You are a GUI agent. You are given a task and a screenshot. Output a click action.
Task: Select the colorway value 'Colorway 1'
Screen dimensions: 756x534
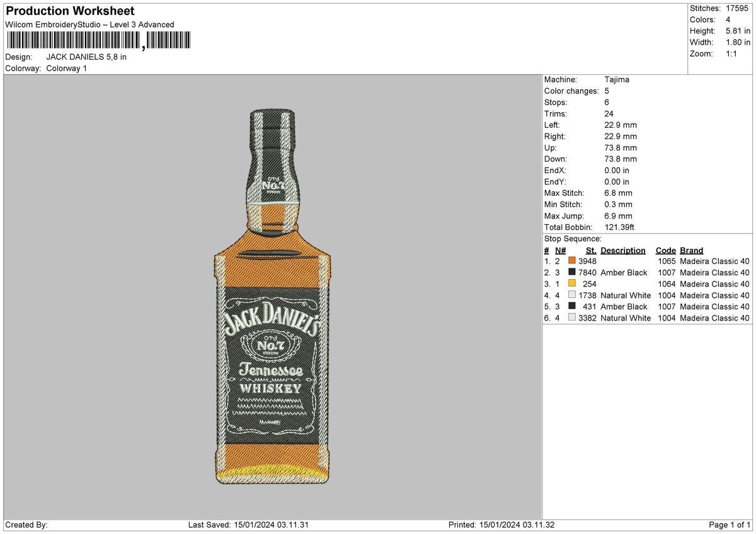[67, 68]
